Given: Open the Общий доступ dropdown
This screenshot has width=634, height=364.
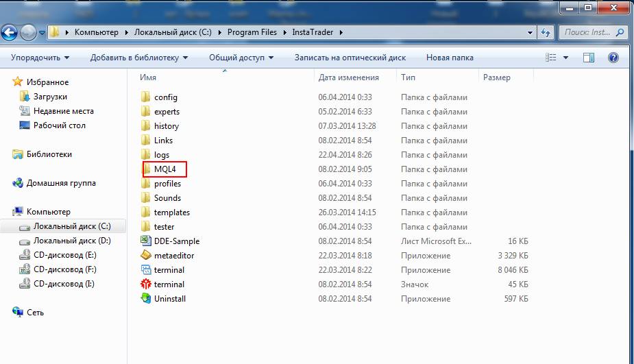Looking at the screenshot, I should pos(241,58).
